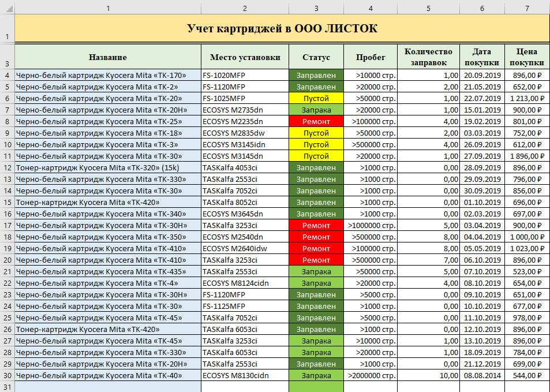This screenshot has width=550, height=392.
Task: Select yellow "Пустой" status for FS-1025MFP
Action: click(x=316, y=98)
